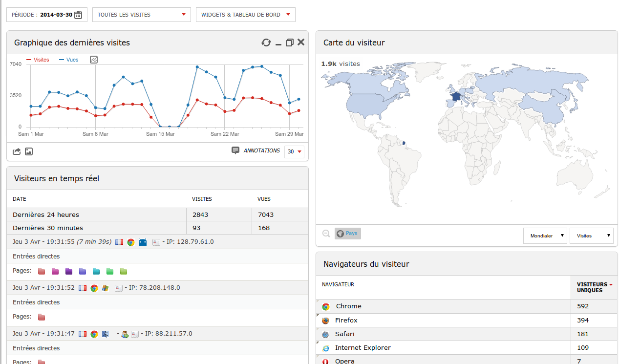The width and height of the screenshot is (619, 364).
Task: Toggle the Pays view button on map
Action: (x=347, y=234)
